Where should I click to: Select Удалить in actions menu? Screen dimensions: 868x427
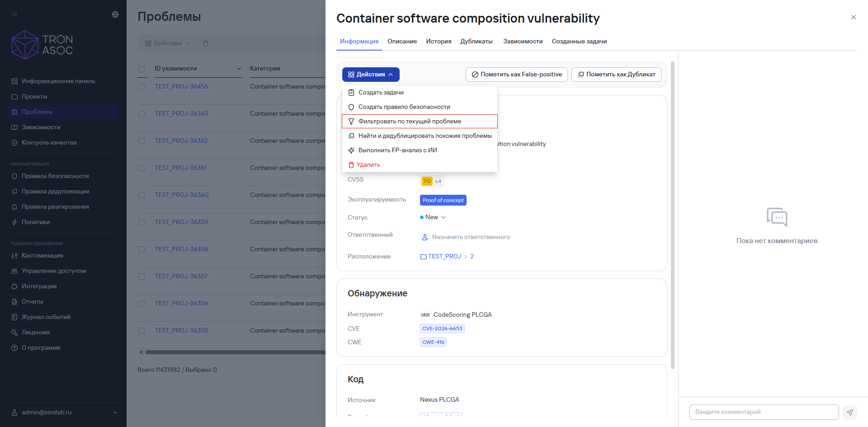(x=420, y=165)
